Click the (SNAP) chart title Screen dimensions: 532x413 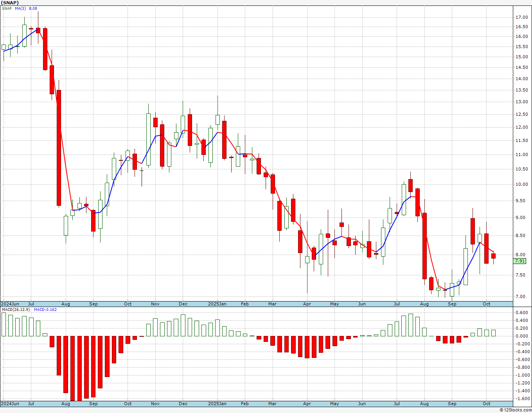[x=10, y=3]
